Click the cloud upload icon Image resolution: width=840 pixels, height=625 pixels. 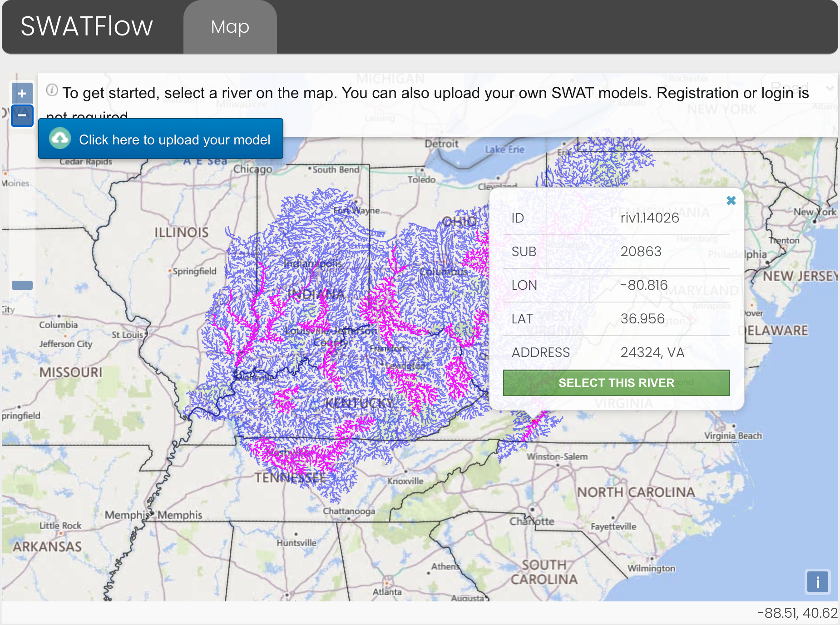pos(60,139)
